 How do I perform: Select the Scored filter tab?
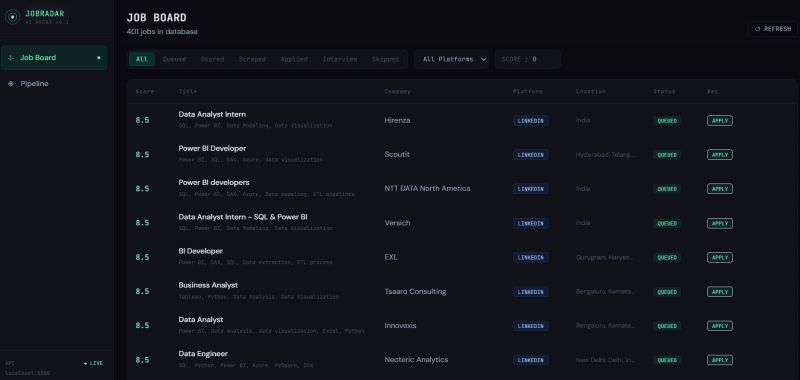[212, 59]
